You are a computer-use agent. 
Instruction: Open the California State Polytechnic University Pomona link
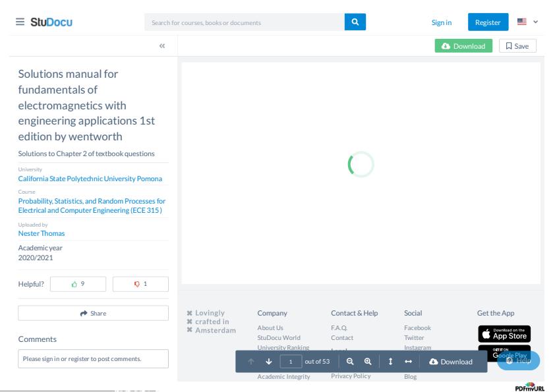pyautogui.click(x=90, y=179)
